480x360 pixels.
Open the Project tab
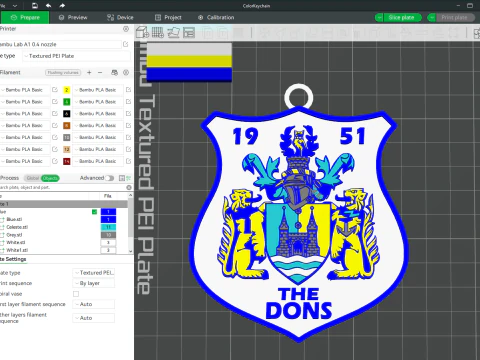coord(168,17)
